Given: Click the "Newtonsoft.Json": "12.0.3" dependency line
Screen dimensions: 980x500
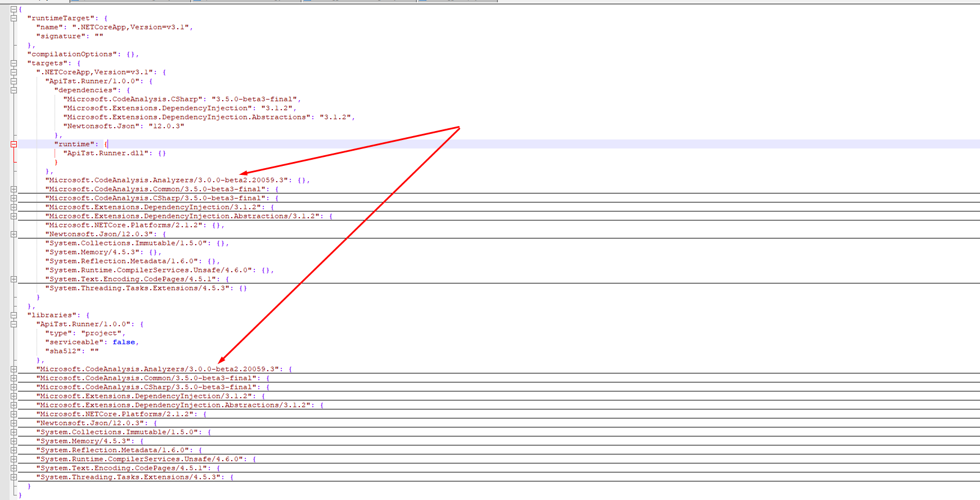Looking at the screenshot, I should click(x=124, y=126).
